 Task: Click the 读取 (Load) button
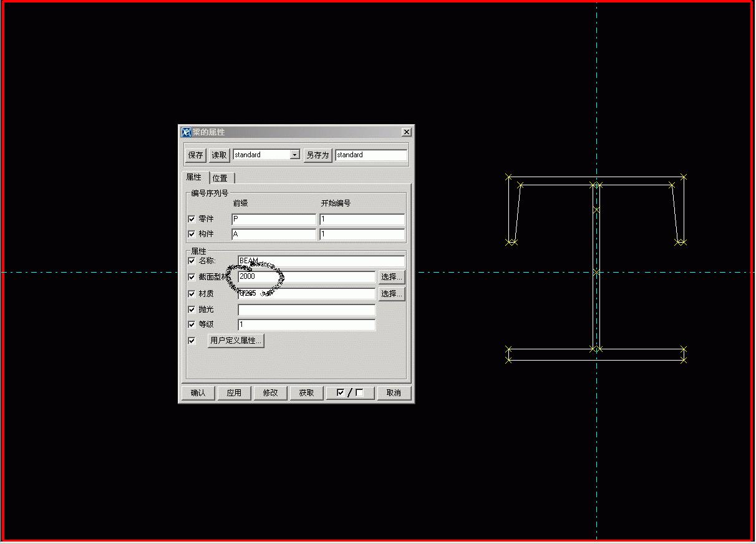[219, 155]
